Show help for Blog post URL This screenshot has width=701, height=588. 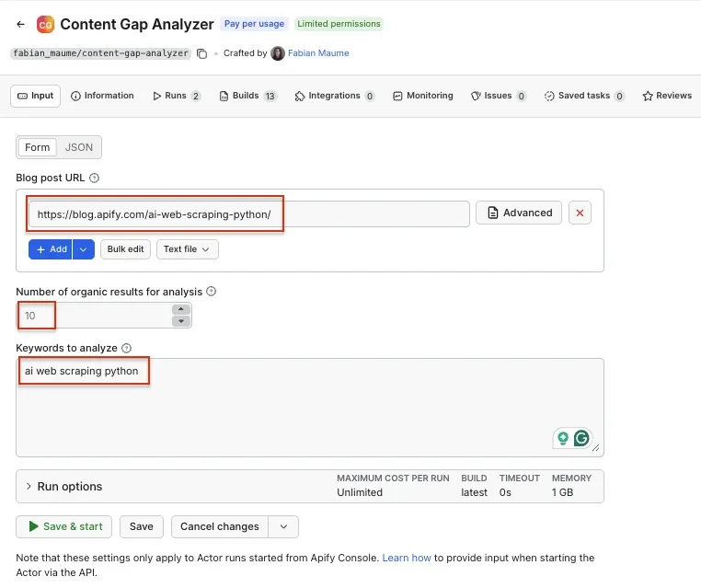click(x=95, y=178)
